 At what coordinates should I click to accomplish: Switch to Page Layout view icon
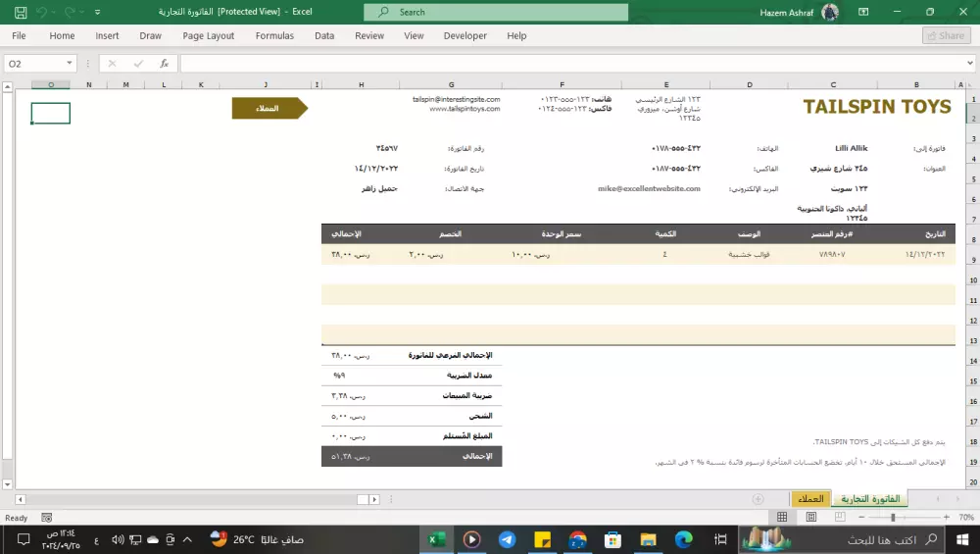(811, 517)
